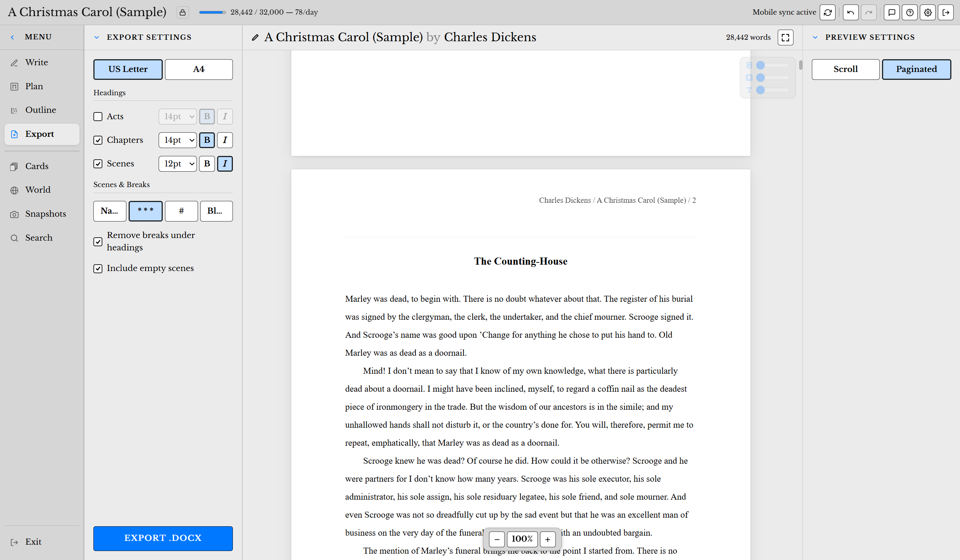
Task: Open the Acts font size dropdown
Action: (x=177, y=117)
